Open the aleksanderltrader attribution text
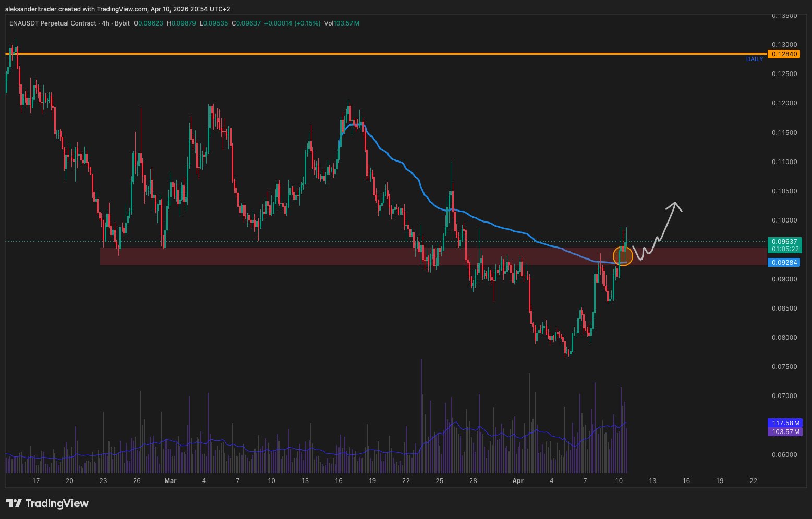Screen dimensions: 812x519 pyautogui.click(x=117, y=9)
